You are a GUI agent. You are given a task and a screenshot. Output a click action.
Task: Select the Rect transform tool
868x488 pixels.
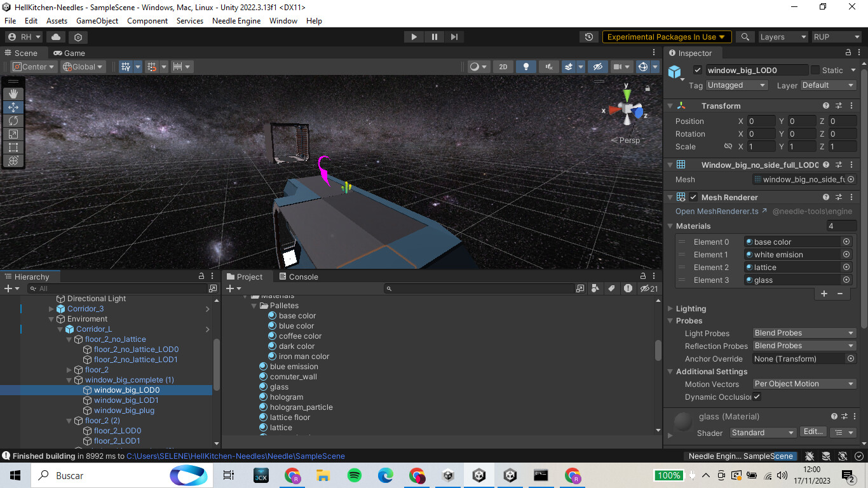pos(13,147)
